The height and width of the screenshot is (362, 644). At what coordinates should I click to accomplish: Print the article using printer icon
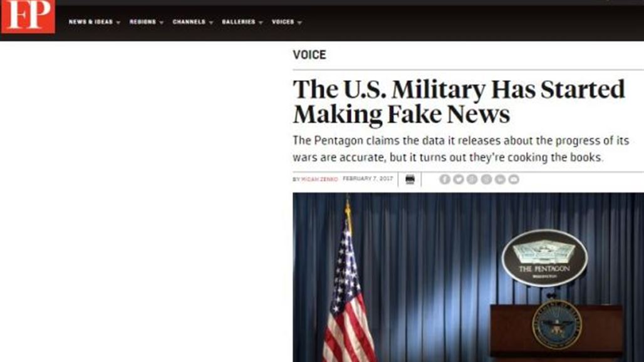pos(410,179)
